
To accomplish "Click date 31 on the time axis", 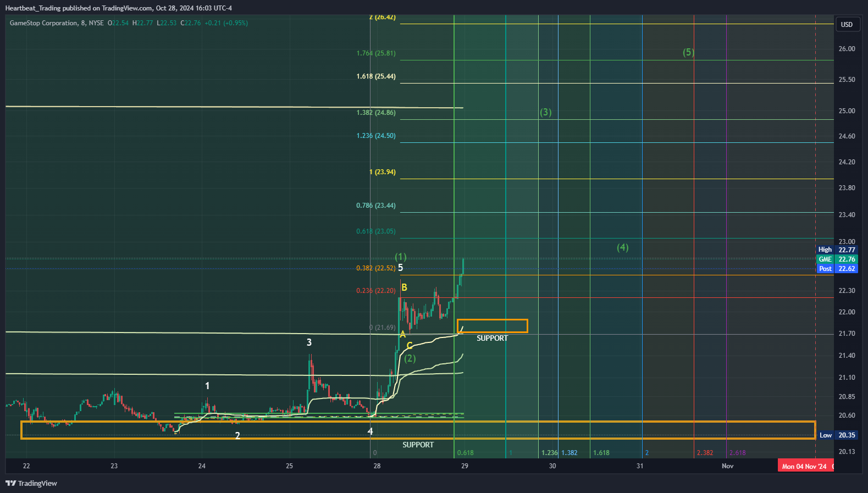I will pos(640,466).
